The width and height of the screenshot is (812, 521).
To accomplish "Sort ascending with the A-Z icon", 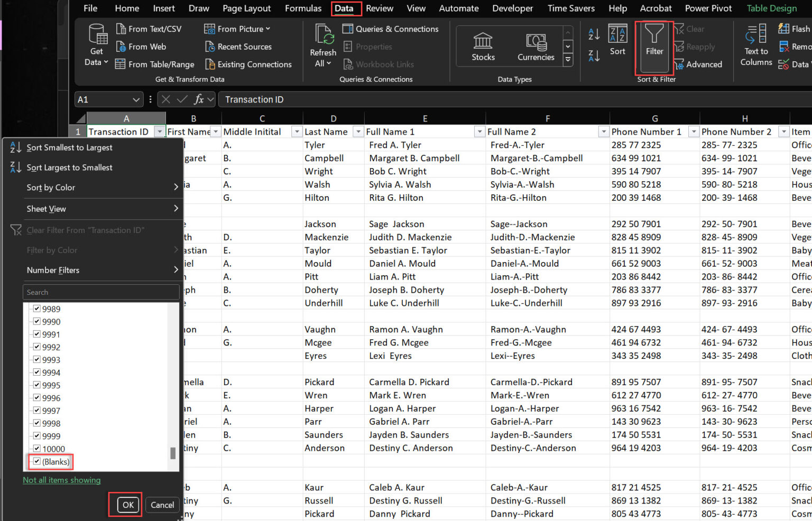I will pyautogui.click(x=593, y=33).
